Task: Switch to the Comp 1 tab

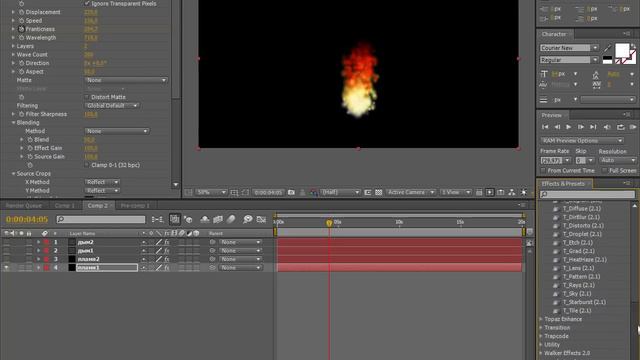Action: click(x=65, y=205)
